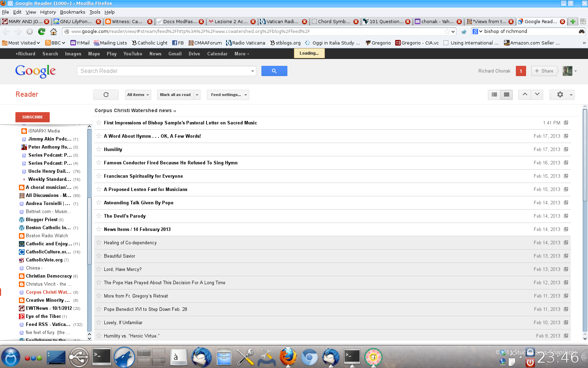Show more bookmarks chevron
Image resolution: width=588 pixels, height=368 pixels.
pos(584,43)
